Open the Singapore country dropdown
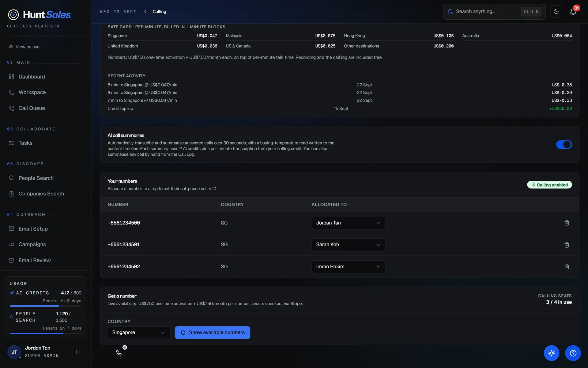 pyautogui.click(x=139, y=332)
